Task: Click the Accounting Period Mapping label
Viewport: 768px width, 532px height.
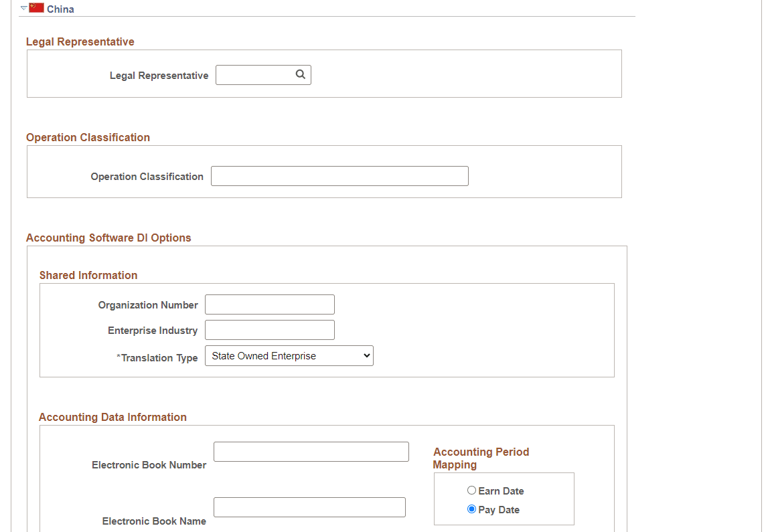Action: point(481,458)
